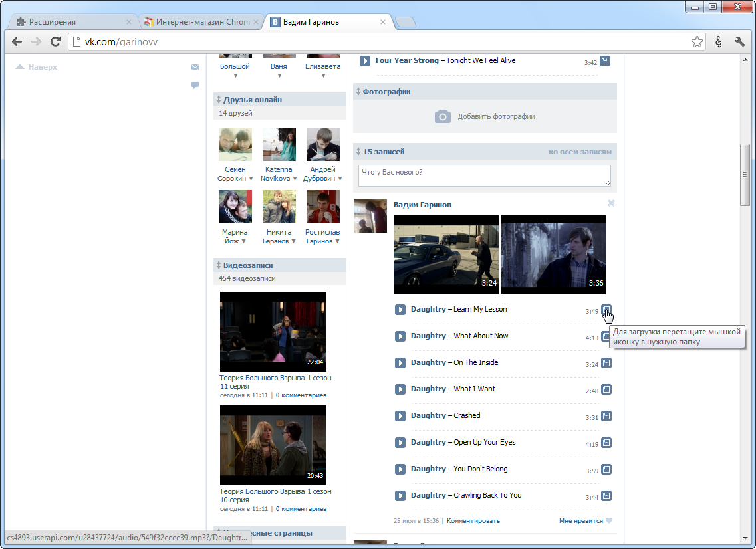Click save icon for You Don't Belong

606,469
